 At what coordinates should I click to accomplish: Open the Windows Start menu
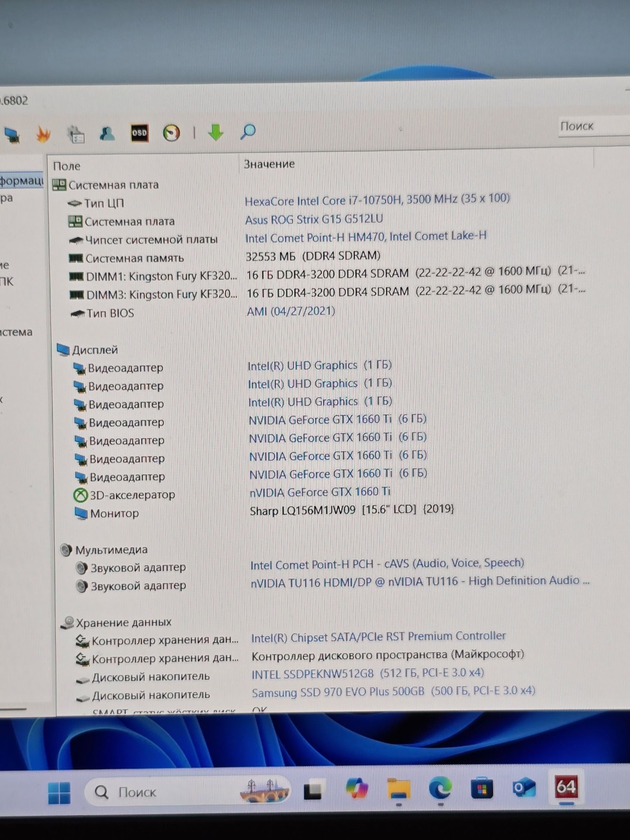tap(59, 793)
